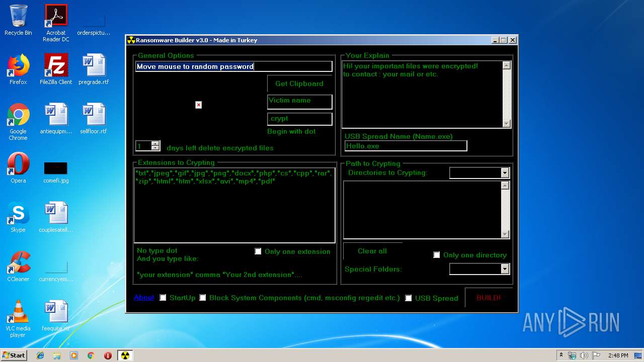Click the random password text field
The image size is (644, 362).
click(234, 66)
